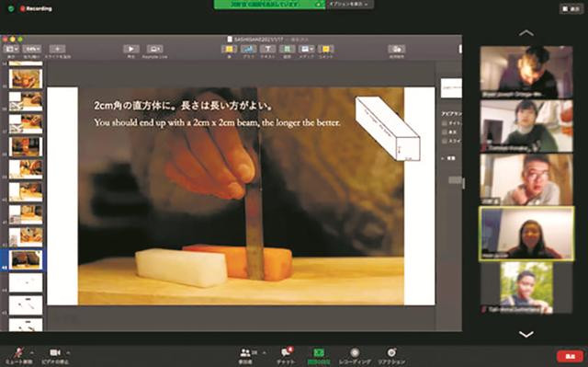Insert a chart in Keynote
The width and height of the screenshot is (588, 367).
(248, 49)
